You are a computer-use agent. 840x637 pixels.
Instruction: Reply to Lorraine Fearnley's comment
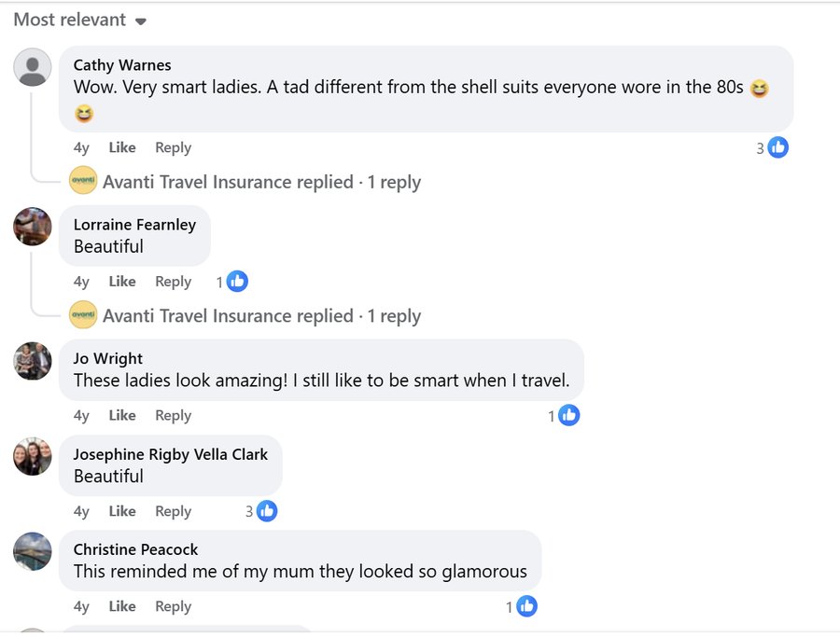[x=173, y=281]
